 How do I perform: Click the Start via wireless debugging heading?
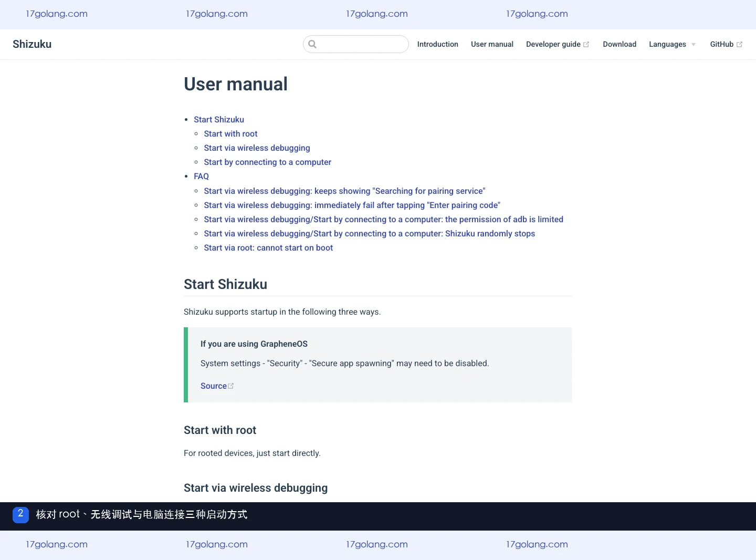[x=256, y=488]
